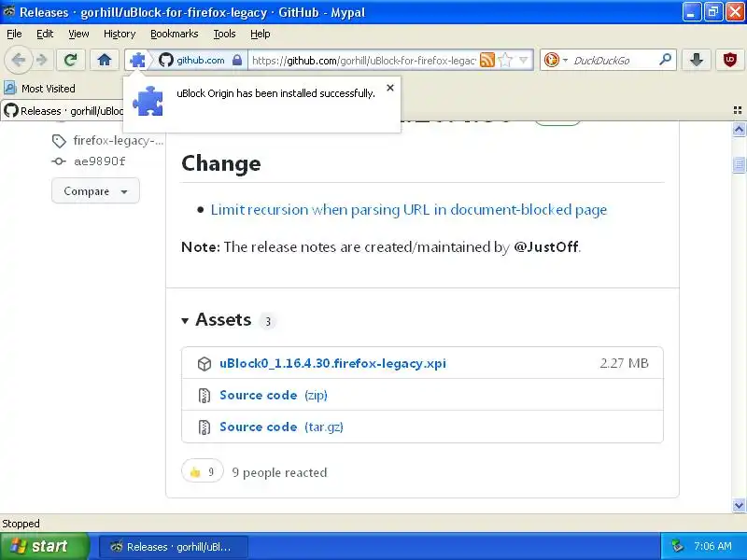Download Source code (zip)
747x560 pixels.
[x=273, y=395]
